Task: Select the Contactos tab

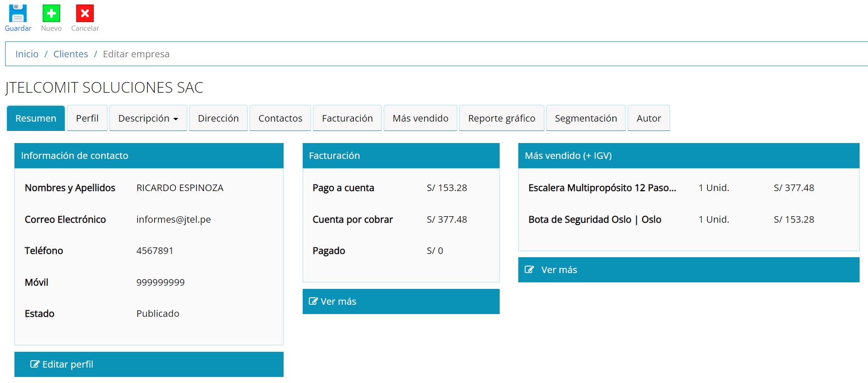Action: [280, 118]
